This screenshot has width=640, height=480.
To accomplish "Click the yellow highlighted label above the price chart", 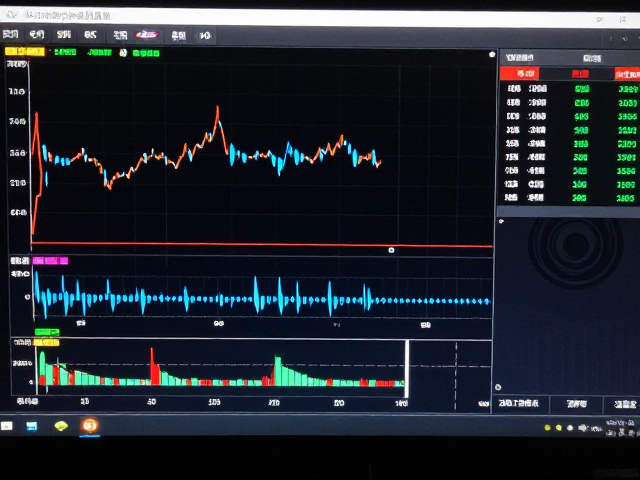I will [x=24, y=51].
